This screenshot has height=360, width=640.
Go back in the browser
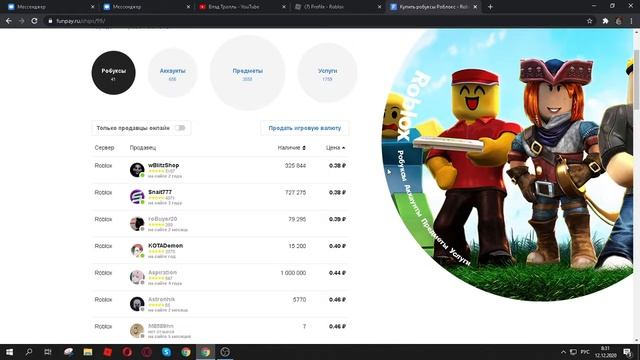coord(9,21)
